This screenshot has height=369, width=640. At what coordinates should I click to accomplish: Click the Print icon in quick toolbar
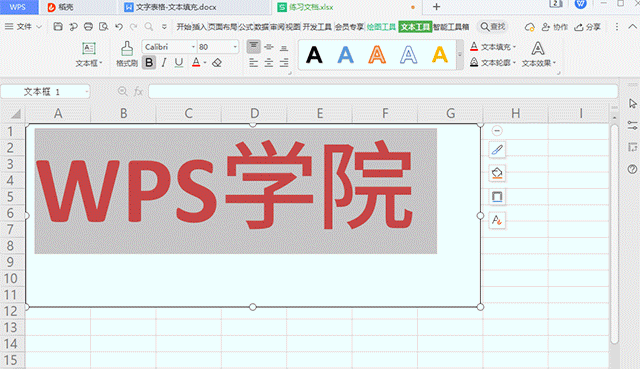(x=88, y=27)
